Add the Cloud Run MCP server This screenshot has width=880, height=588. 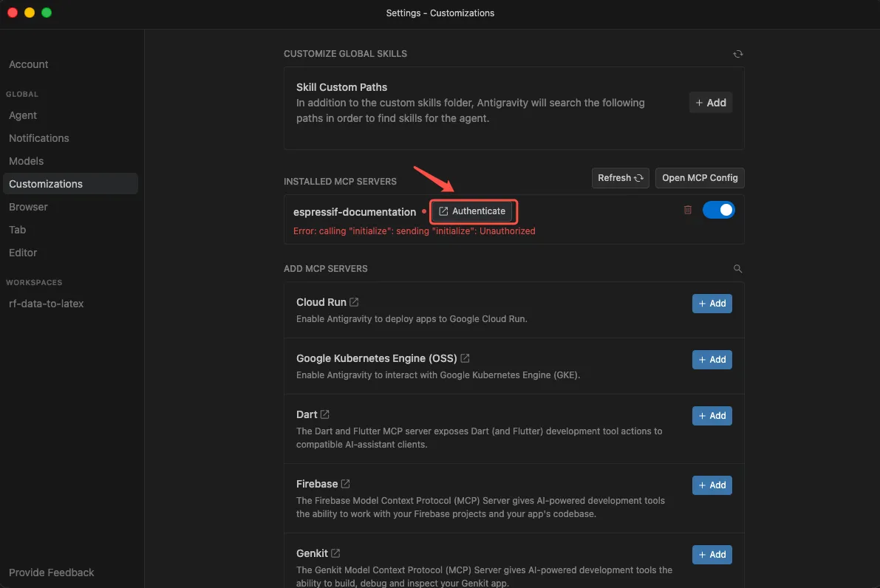712,304
